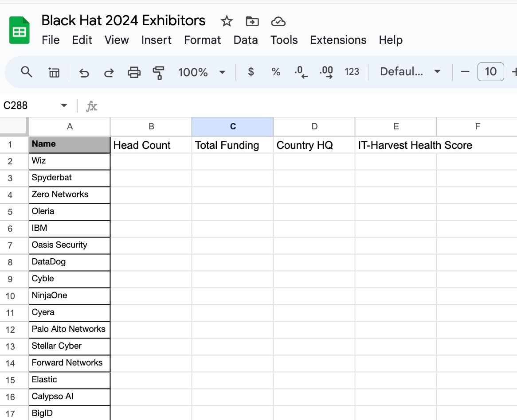Open the Tools menu
Screen dimensions: 517x420
[x=284, y=40]
